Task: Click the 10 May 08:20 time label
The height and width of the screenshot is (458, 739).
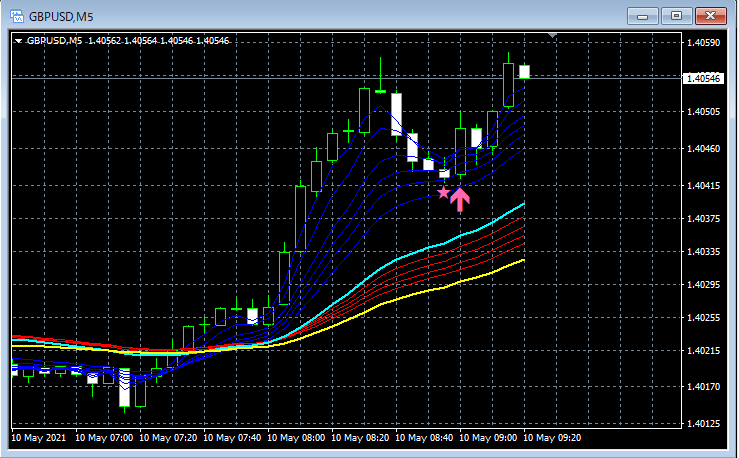Action: click(361, 438)
